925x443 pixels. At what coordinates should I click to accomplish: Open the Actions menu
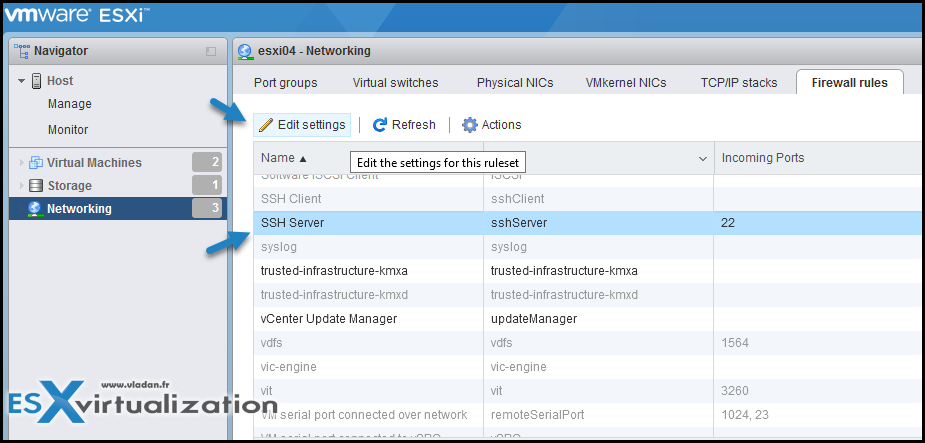click(x=491, y=125)
